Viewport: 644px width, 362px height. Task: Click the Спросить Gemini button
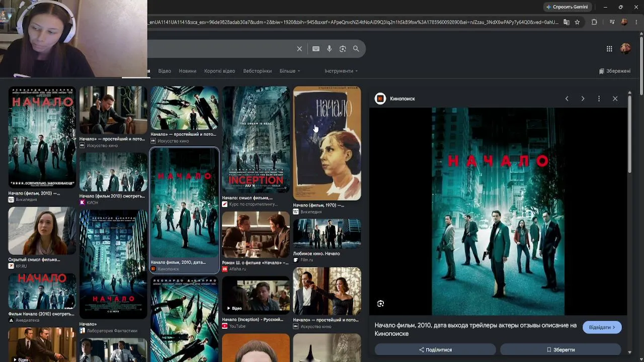pos(567,7)
